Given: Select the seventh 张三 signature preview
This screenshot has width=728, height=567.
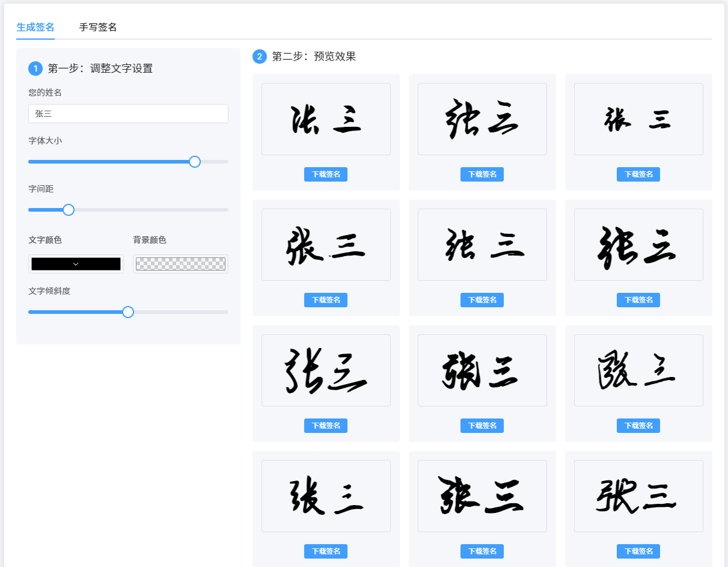Looking at the screenshot, I should tap(325, 370).
